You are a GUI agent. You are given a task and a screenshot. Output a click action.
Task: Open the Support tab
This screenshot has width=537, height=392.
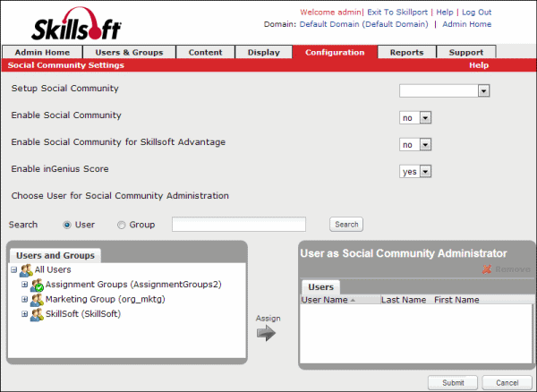[466, 52]
